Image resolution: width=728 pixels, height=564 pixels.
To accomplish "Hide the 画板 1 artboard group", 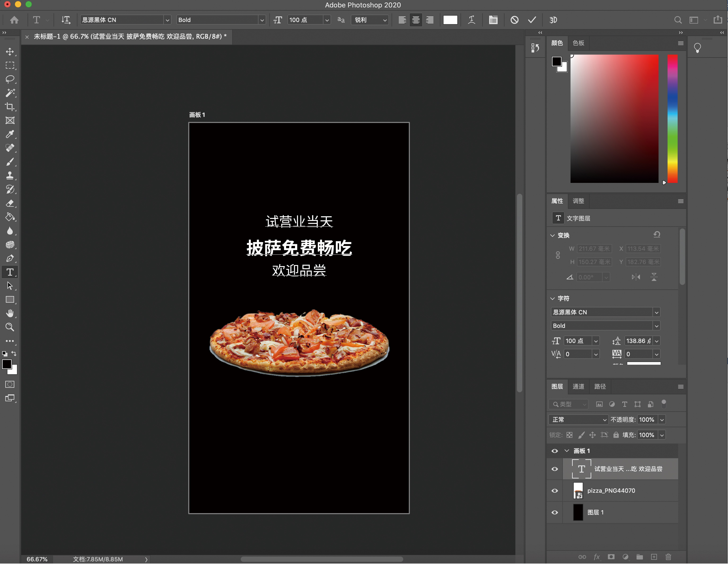I will tap(555, 451).
